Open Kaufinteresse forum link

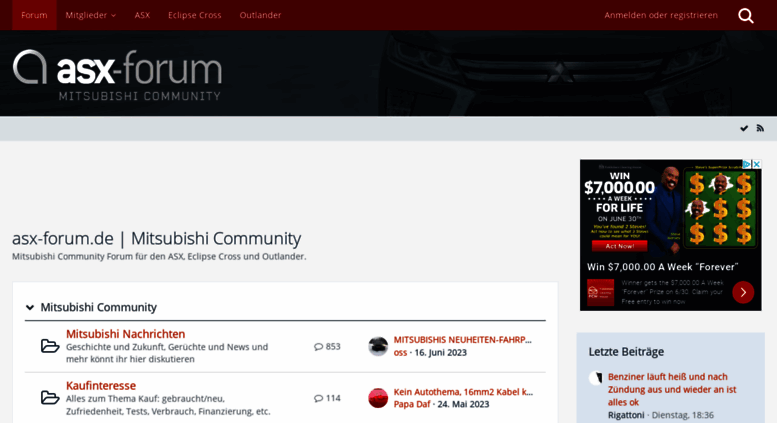pos(101,385)
